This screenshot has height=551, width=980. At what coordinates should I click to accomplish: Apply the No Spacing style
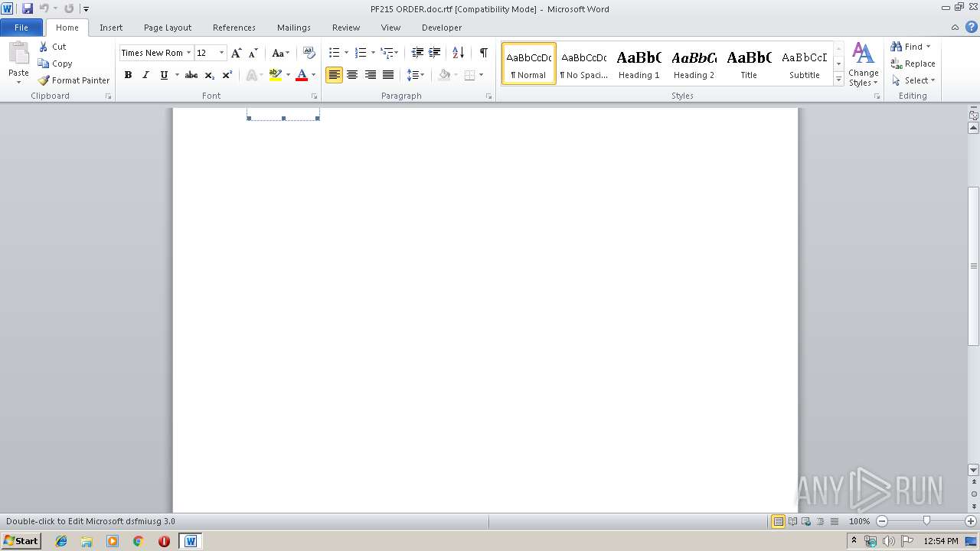583,64
